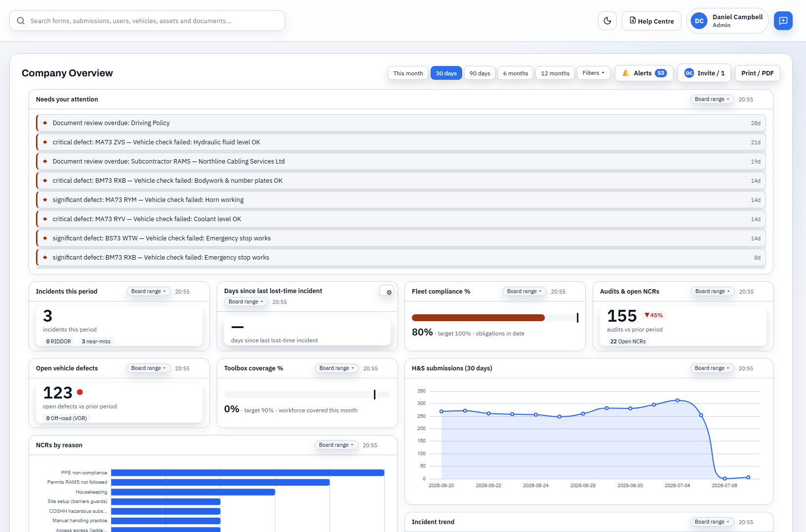
Task: Open Board range on Fleet compliance card
Action: (x=524, y=291)
